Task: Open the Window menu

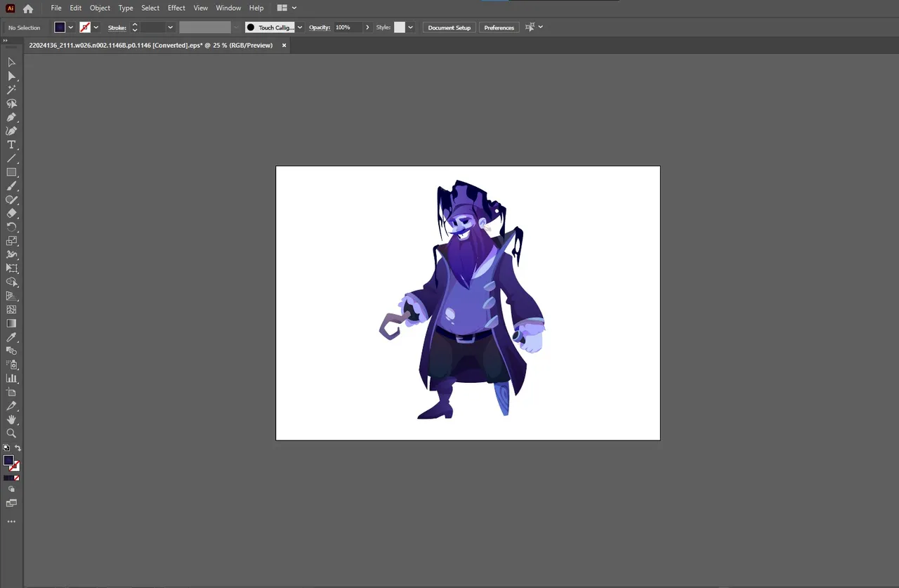Action: pyautogui.click(x=228, y=8)
